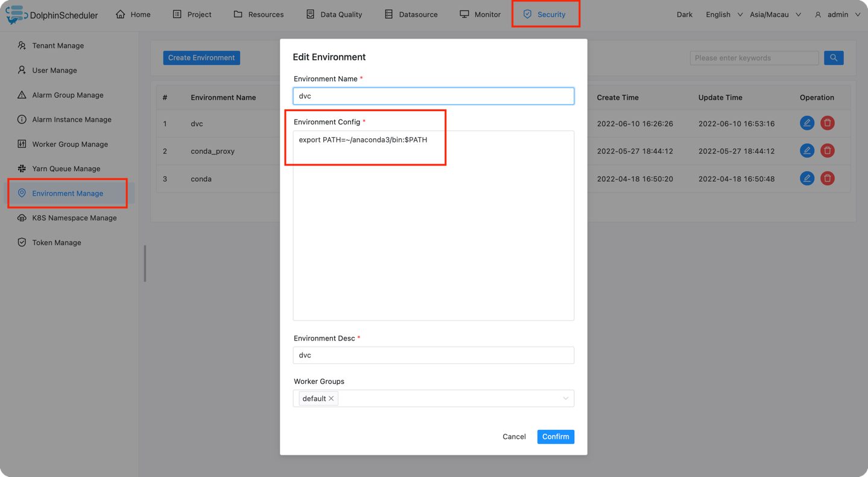Switch to Dark theme
The width and height of the screenshot is (868, 477).
point(684,14)
